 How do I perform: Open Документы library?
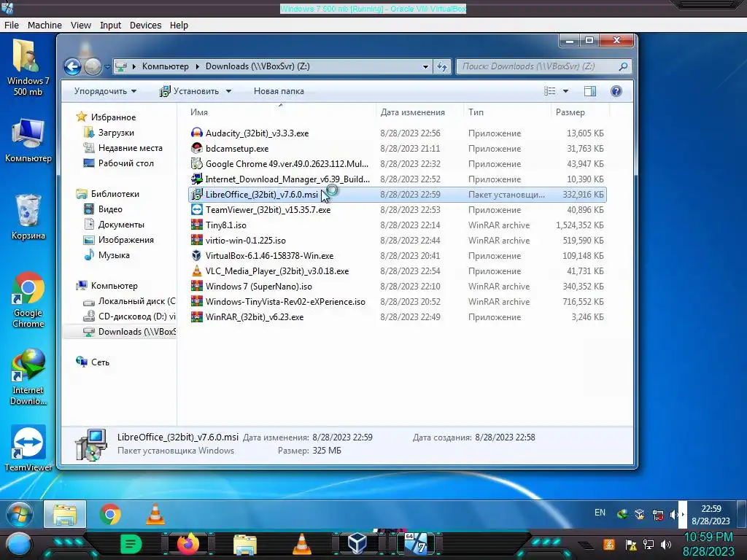pos(121,225)
